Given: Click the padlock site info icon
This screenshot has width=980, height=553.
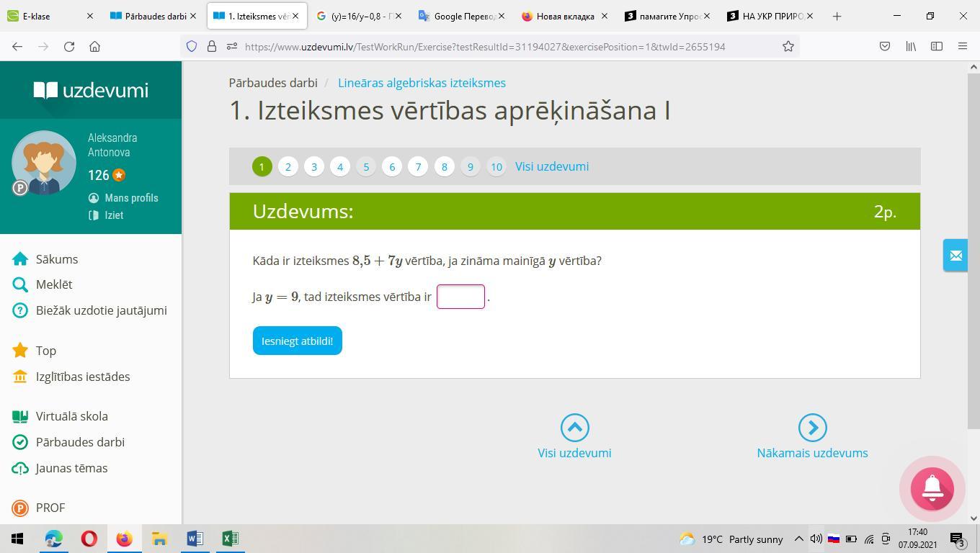Looking at the screenshot, I should tap(211, 46).
